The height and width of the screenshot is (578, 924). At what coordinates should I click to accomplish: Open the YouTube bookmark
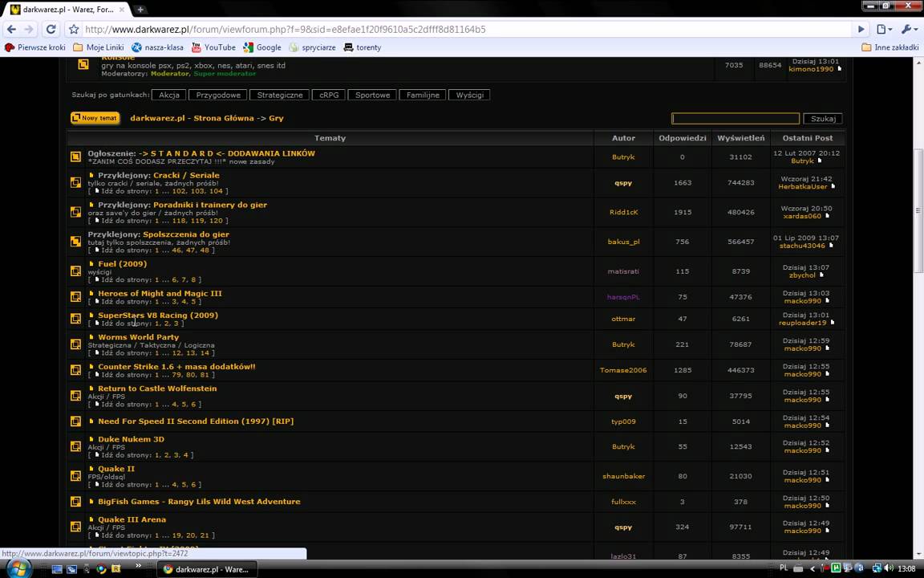pos(213,47)
